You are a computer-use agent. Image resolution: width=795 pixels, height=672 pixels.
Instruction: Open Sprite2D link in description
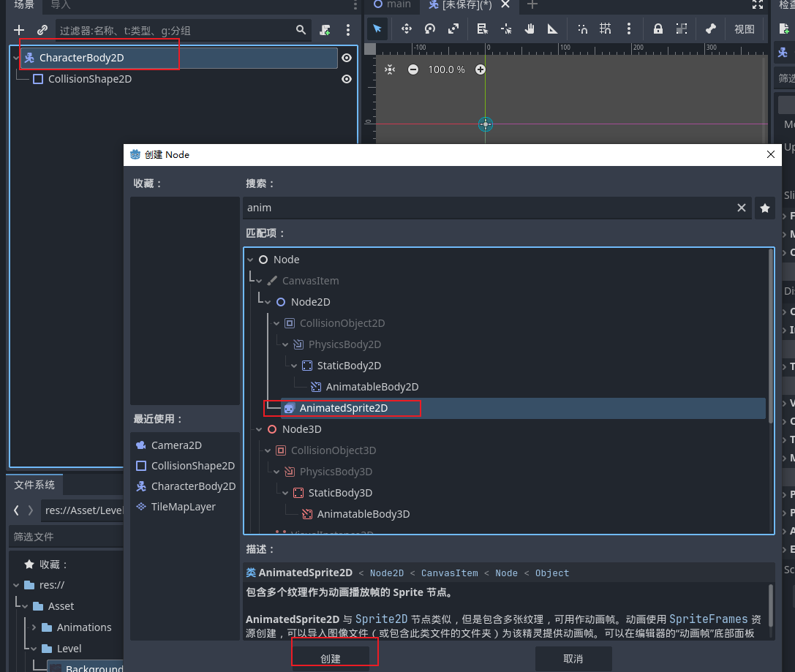381,619
